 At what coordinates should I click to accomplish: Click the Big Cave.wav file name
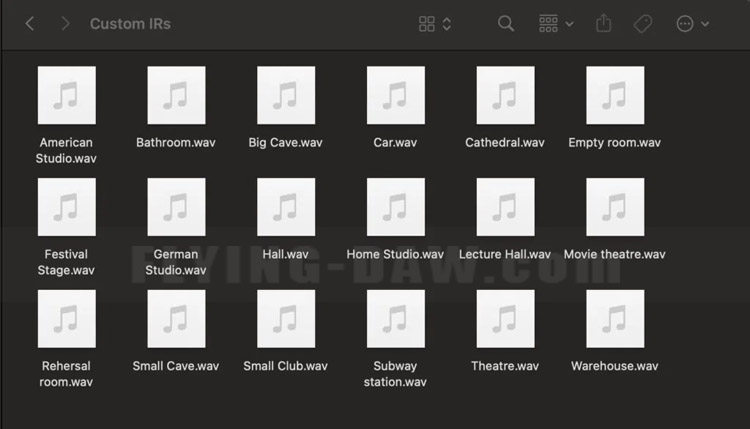pyautogui.click(x=286, y=143)
